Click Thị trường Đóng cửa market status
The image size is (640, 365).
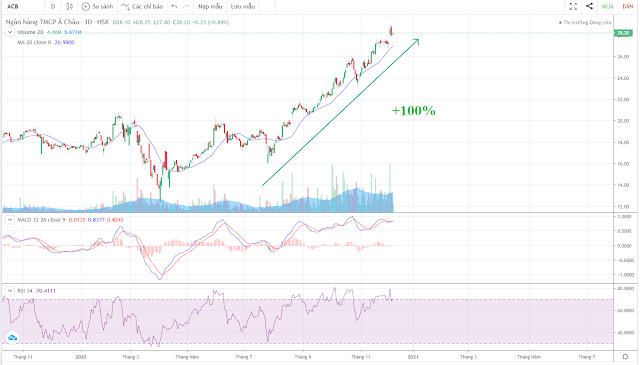point(585,22)
